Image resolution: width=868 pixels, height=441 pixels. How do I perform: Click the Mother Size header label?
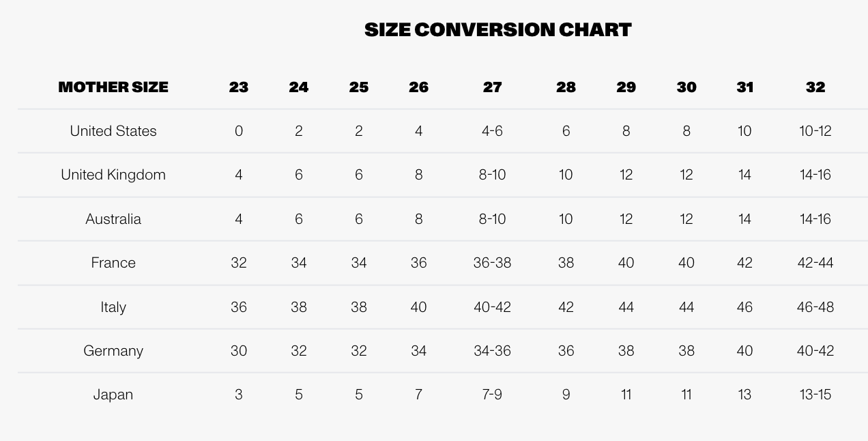point(113,87)
